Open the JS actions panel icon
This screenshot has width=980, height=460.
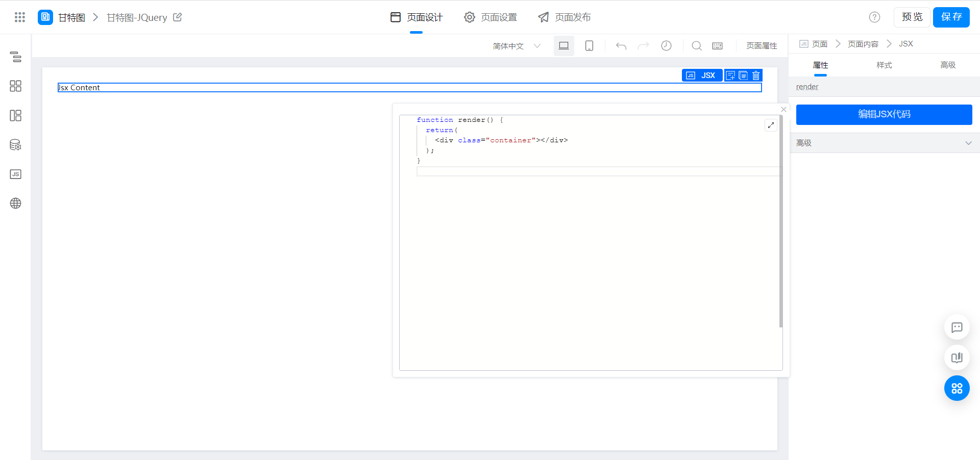pos(16,174)
